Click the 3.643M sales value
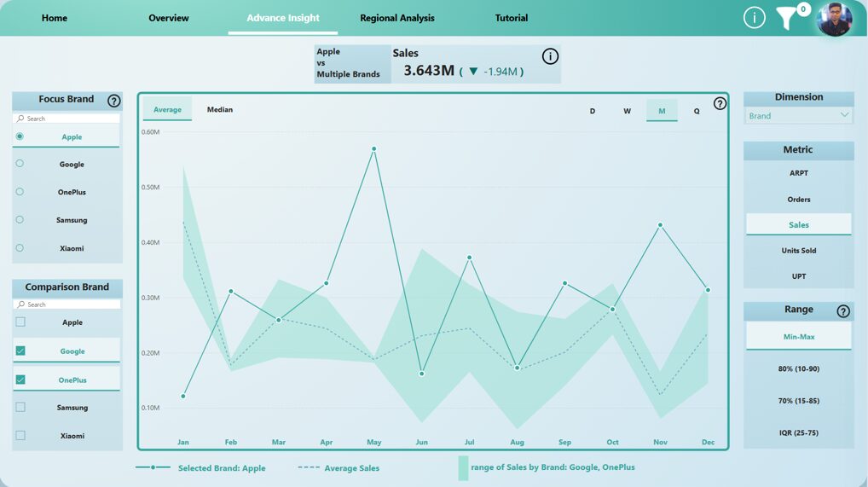868x487 pixels. pyautogui.click(x=429, y=70)
